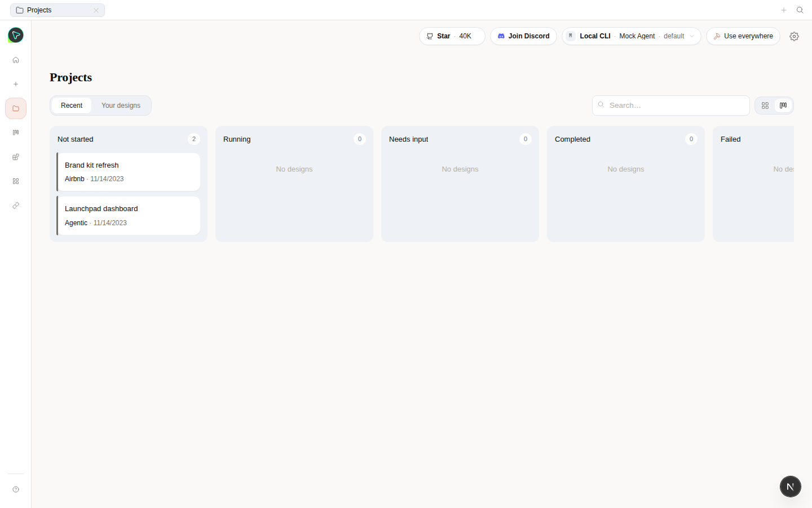Click the Running count badge 0
Image resolution: width=812 pixels, height=508 pixels.
click(360, 139)
